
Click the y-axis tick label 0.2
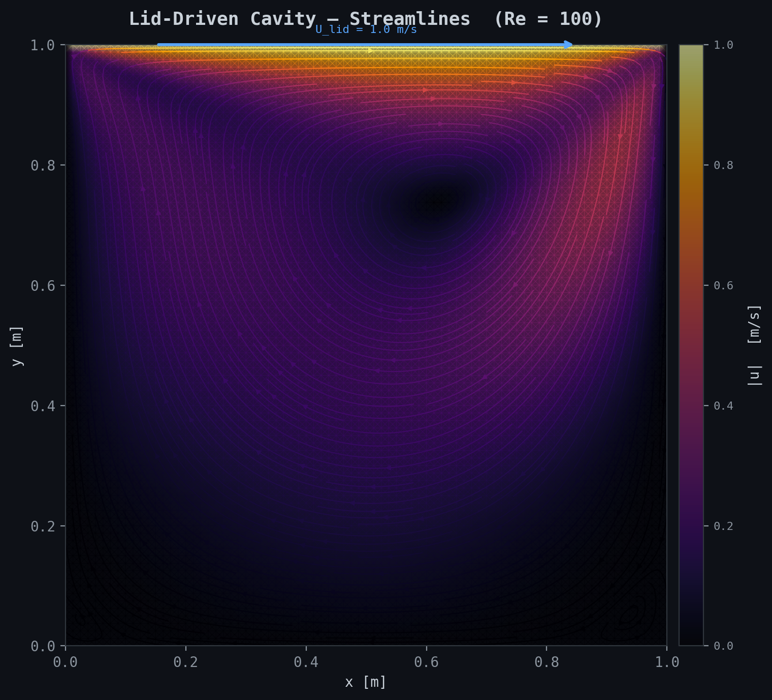[x=43, y=526]
